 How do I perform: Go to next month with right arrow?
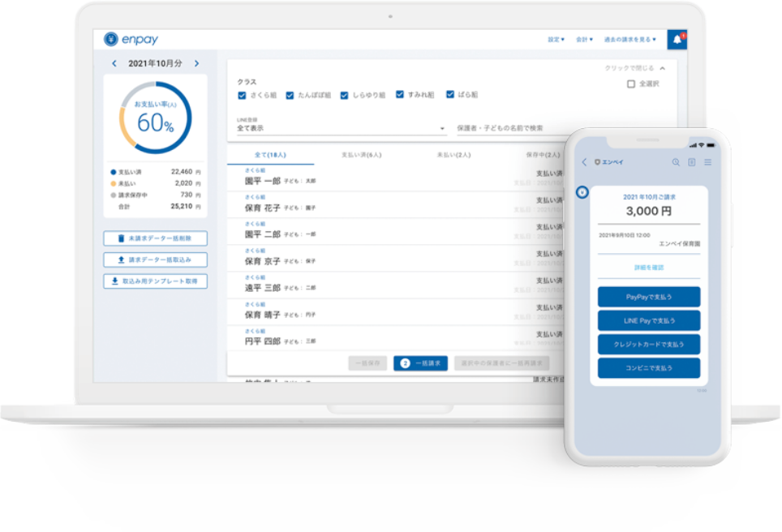click(x=196, y=63)
